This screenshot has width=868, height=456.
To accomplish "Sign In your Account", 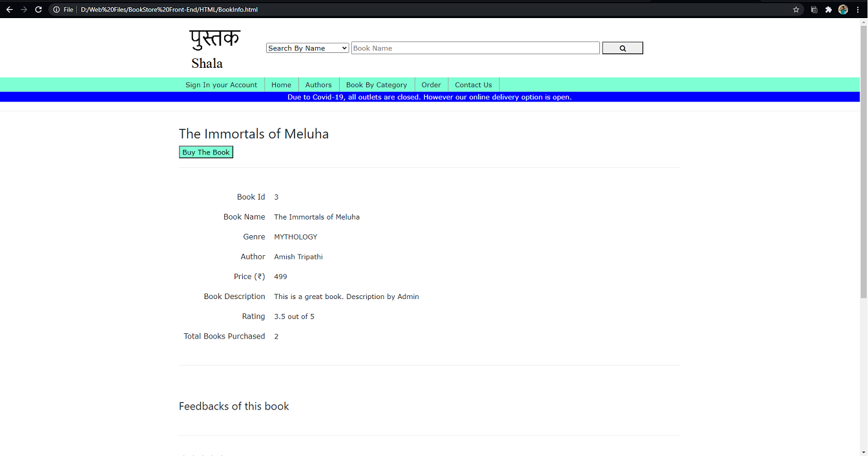I will [x=221, y=84].
